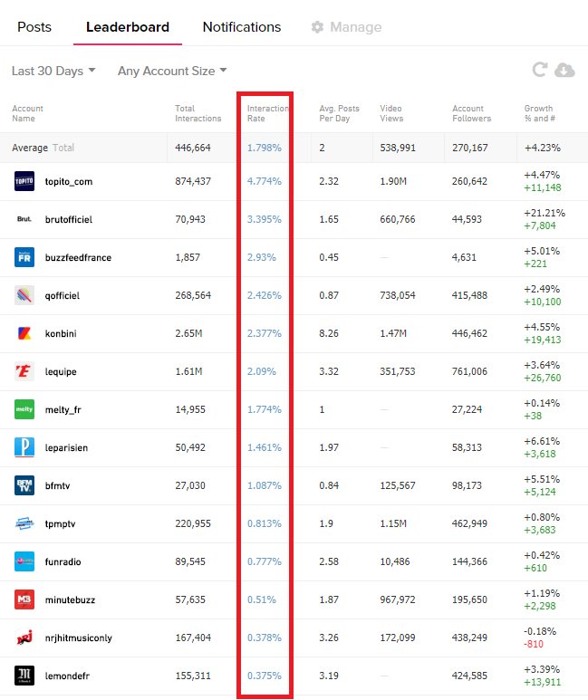This screenshot has height=700, width=588.
Task: Open melty_fr account name
Action: tap(63, 410)
